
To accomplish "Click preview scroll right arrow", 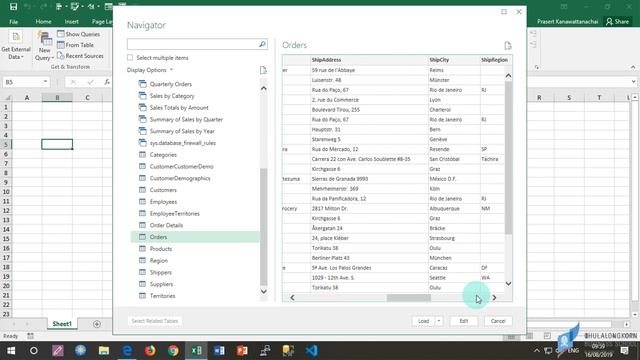I will point(494,298).
